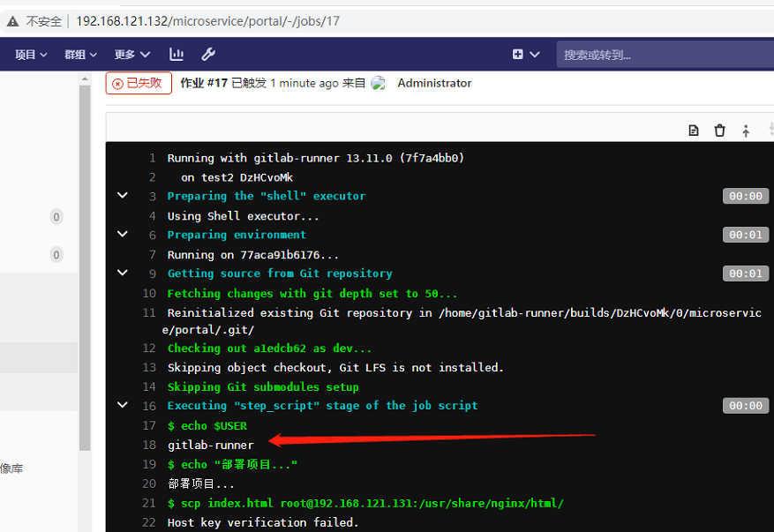774x532 pixels.
Task: Click the 'Host key verification failed.' text
Action: [x=263, y=522]
